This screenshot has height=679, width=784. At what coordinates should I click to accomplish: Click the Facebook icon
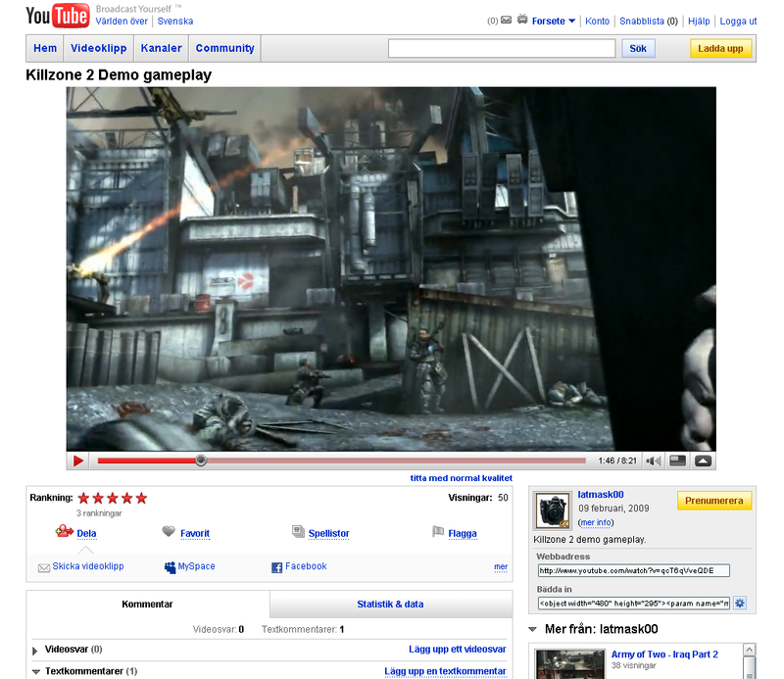(x=276, y=567)
